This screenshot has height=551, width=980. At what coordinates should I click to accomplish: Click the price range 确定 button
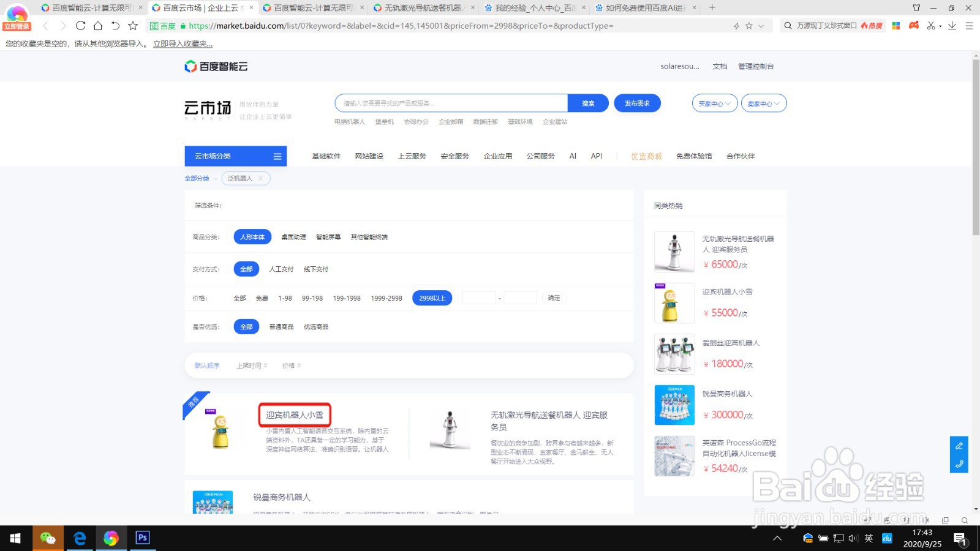tap(554, 298)
